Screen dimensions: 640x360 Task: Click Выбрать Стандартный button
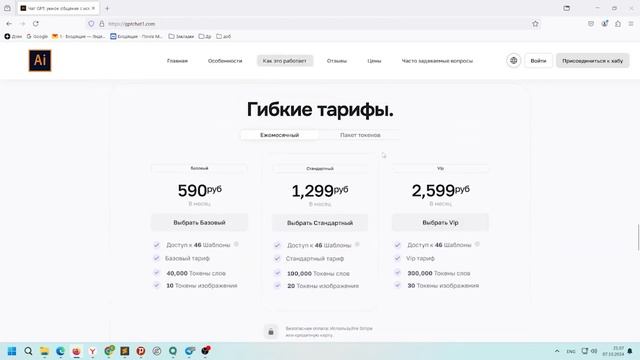[x=320, y=223]
